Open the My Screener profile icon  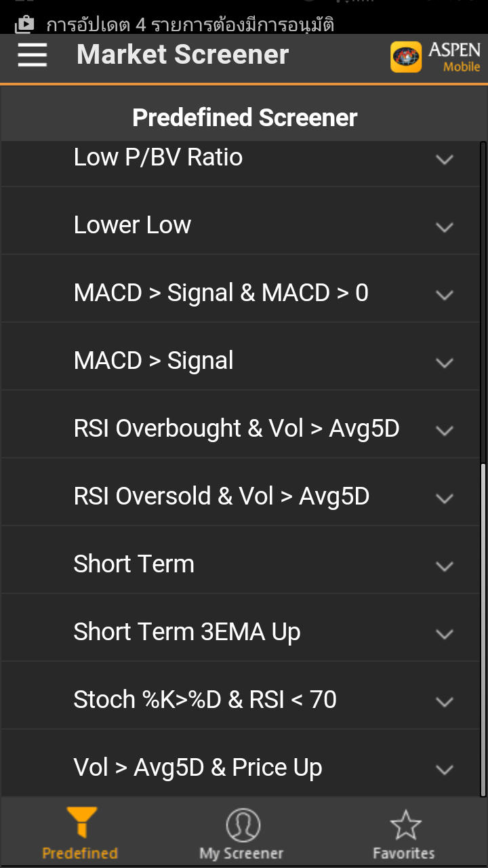coord(243,825)
